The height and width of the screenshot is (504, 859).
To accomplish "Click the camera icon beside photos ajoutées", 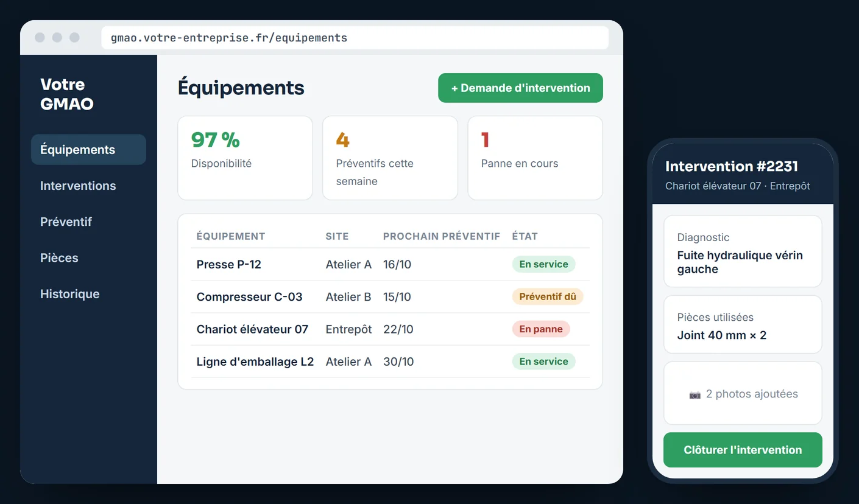I will [x=695, y=394].
